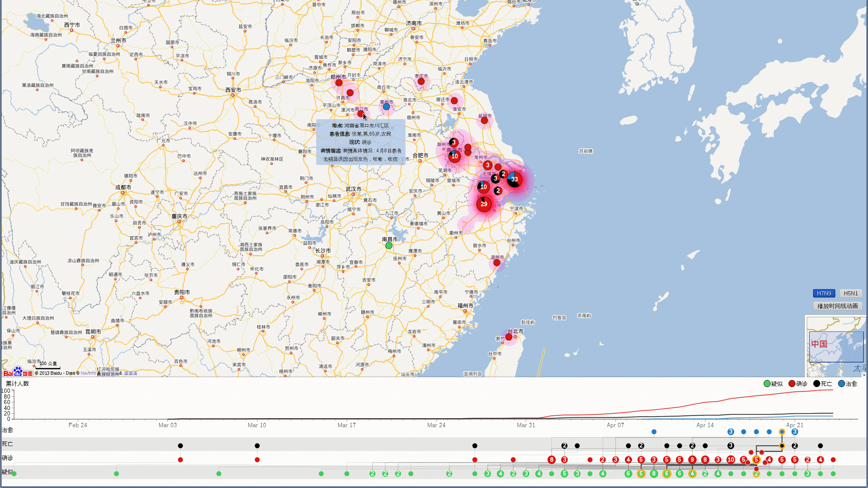Click the black cluster marker 3 near 滁州市

(453, 143)
